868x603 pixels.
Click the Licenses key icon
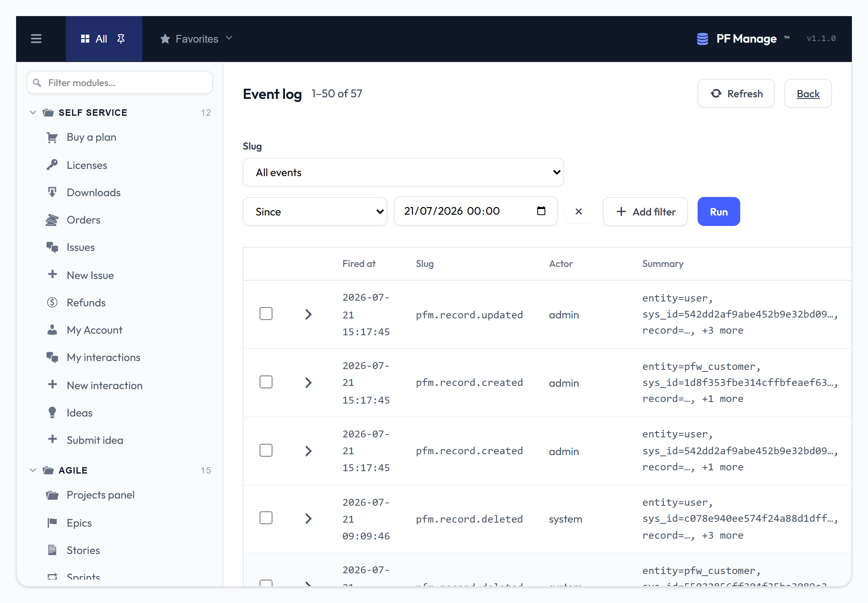pyautogui.click(x=52, y=165)
